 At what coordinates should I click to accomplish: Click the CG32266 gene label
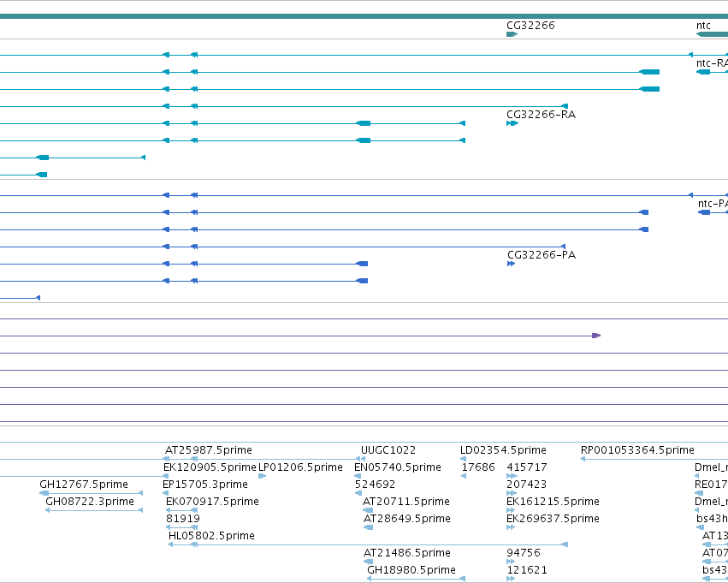pyautogui.click(x=530, y=25)
